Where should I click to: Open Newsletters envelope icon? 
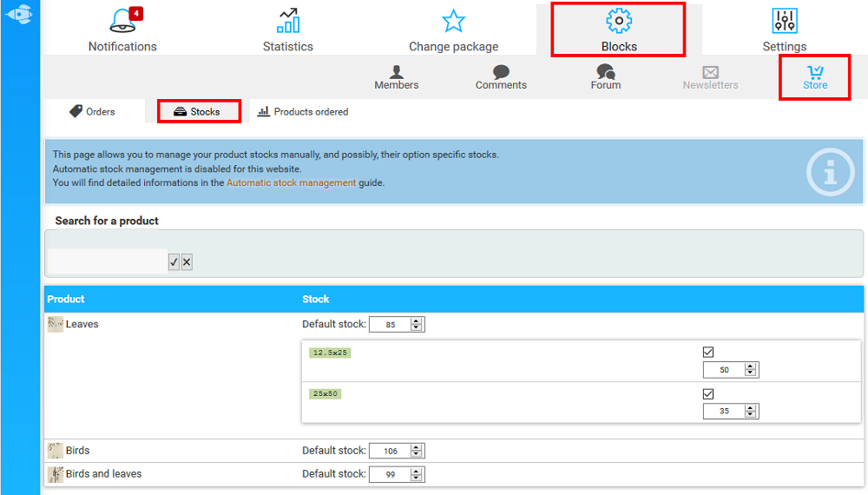(710, 73)
